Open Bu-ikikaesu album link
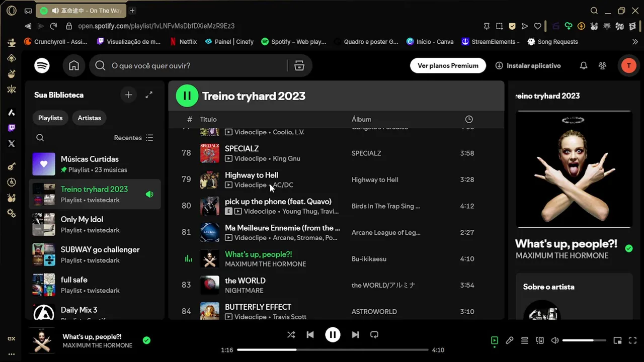 (369, 259)
